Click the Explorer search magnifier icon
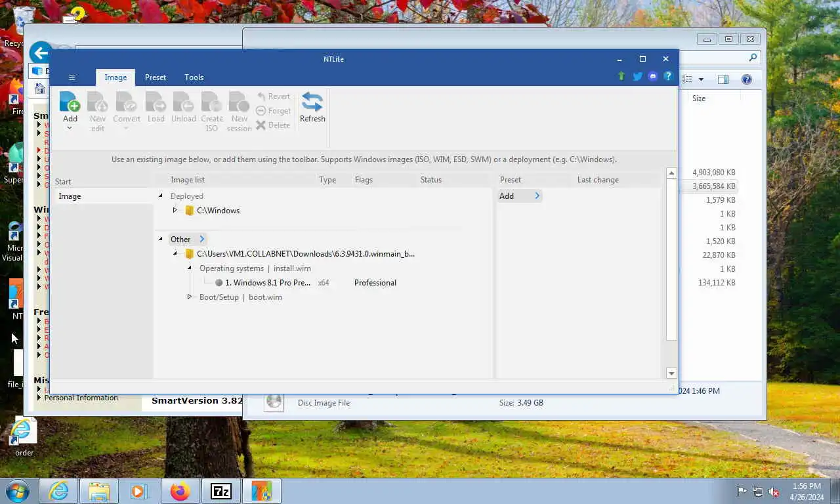The height and width of the screenshot is (504, 840). [x=753, y=58]
